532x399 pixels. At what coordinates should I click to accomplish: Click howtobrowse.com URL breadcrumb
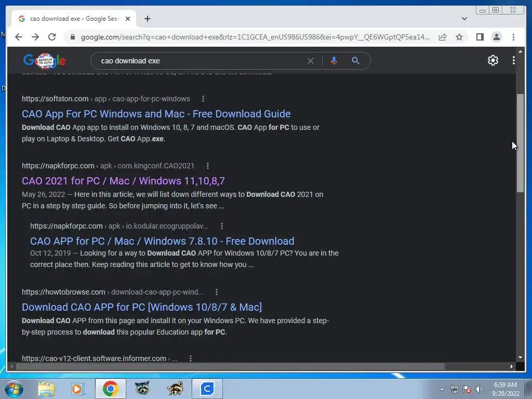click(x=113, y=292)
